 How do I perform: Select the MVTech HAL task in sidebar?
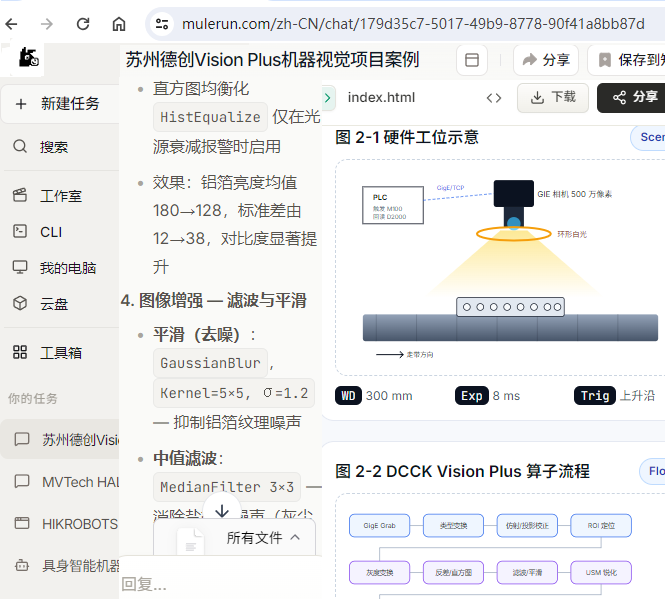pyautogui.click(x=60, y=482)
